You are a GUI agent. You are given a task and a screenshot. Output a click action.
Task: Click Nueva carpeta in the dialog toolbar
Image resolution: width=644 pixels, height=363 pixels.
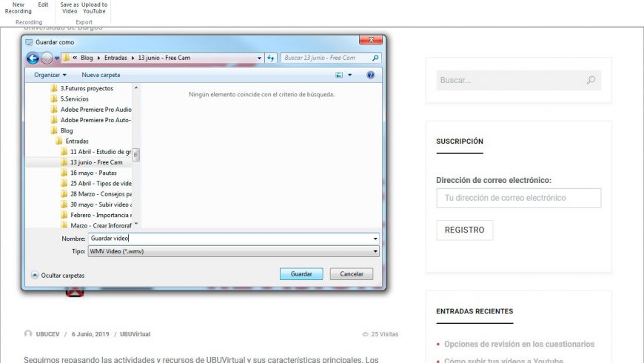(101, 75)
